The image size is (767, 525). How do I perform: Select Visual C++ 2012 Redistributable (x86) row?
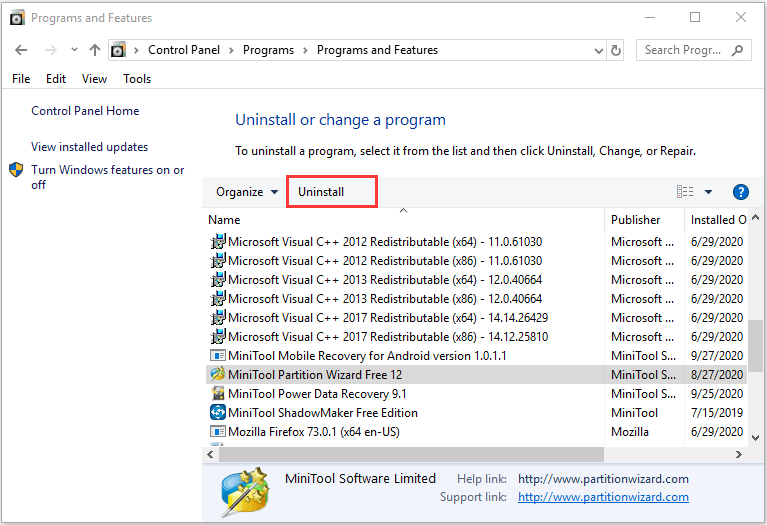[x=476, y=261]
